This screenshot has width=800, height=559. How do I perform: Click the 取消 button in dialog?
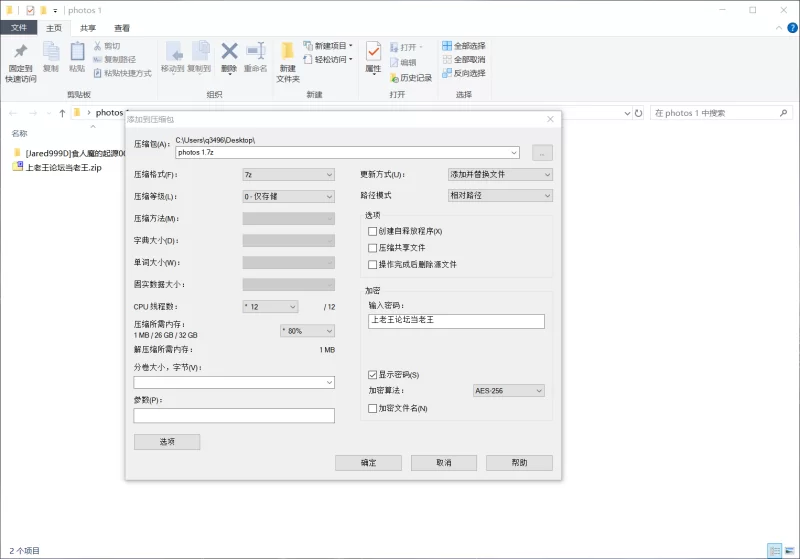click(443, 463)
